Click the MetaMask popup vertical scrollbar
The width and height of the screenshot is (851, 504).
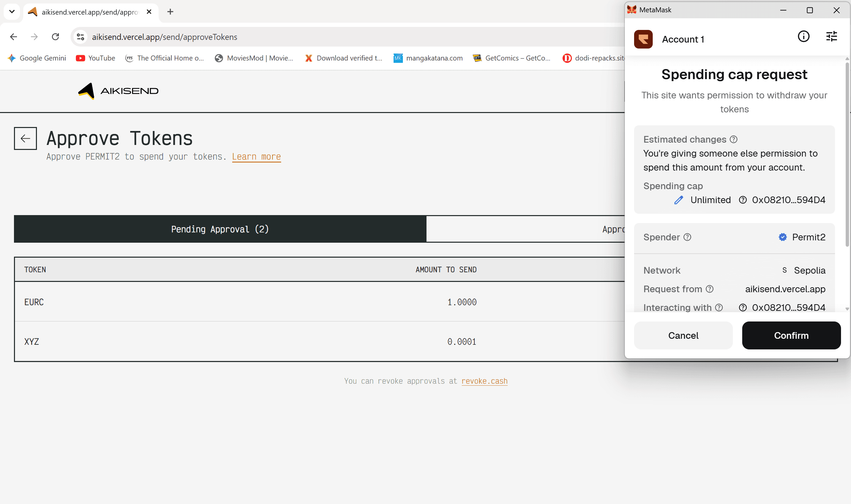click(847, 155)
